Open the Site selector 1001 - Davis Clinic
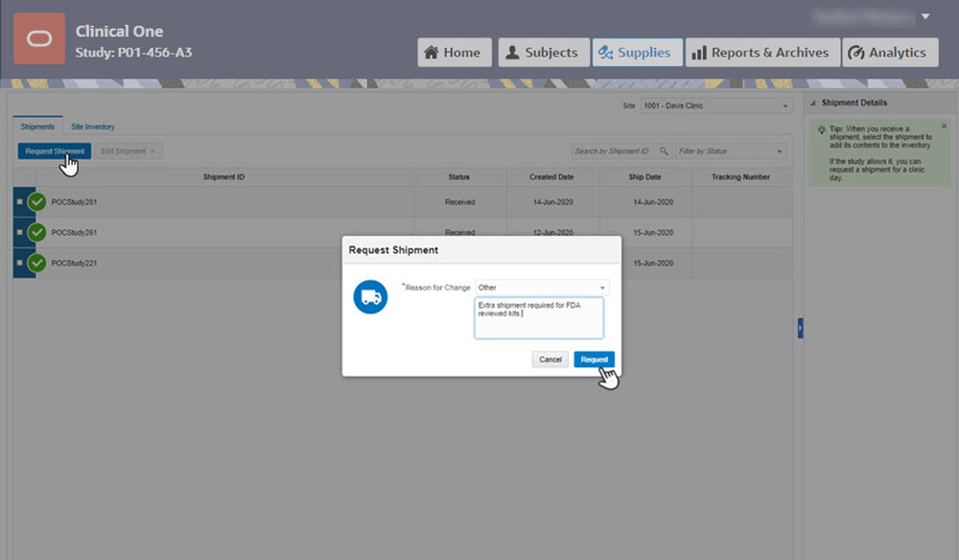This screenshot has height=560, width=959. [716, 105]
